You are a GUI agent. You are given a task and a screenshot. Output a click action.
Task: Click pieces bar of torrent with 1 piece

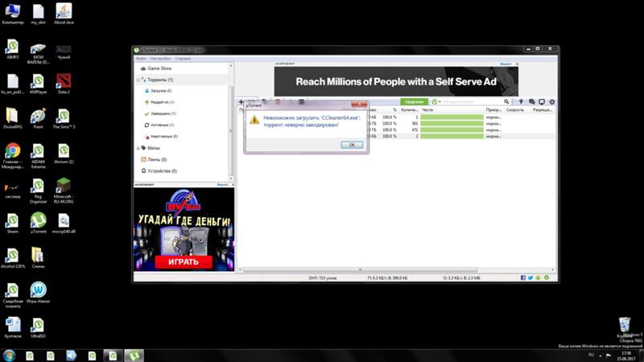[452, 117]
